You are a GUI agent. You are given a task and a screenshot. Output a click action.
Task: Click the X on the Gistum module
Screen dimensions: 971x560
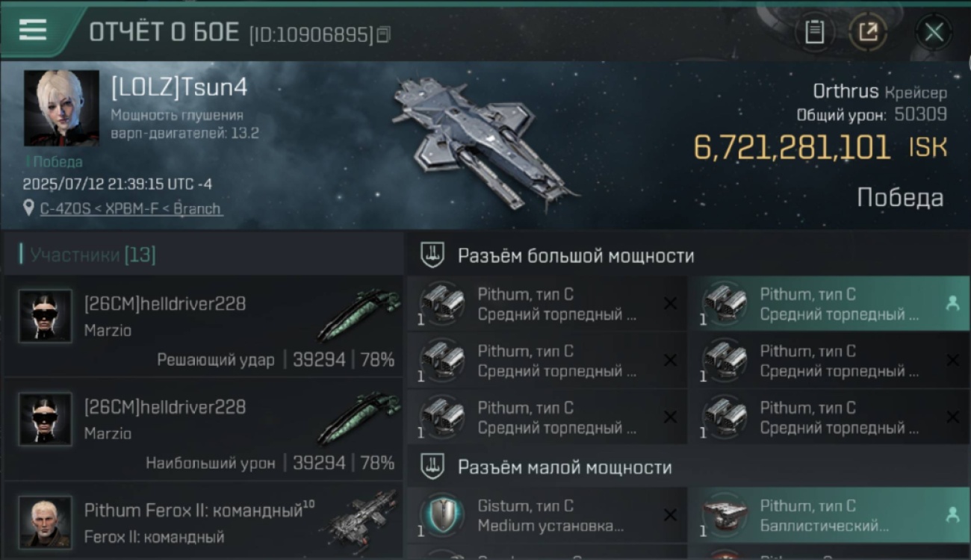pos(670,514)
